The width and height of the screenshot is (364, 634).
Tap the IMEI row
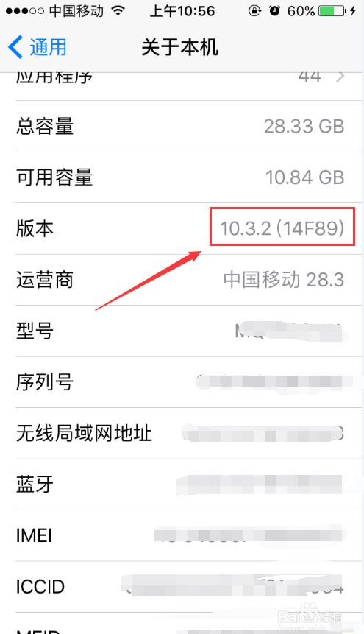[x=188, y=535]
